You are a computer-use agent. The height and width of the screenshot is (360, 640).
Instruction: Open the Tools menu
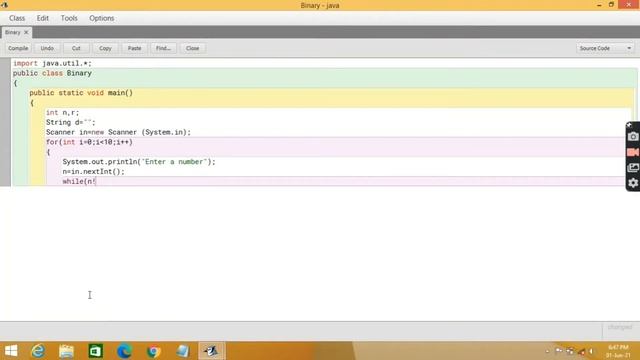click(69, 18)
